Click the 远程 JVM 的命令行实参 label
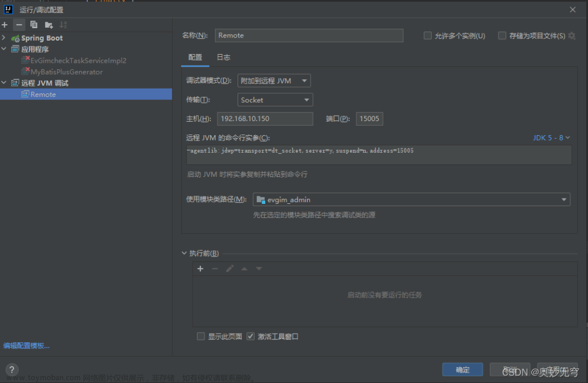The image size is (588, 383). (228, 138)
